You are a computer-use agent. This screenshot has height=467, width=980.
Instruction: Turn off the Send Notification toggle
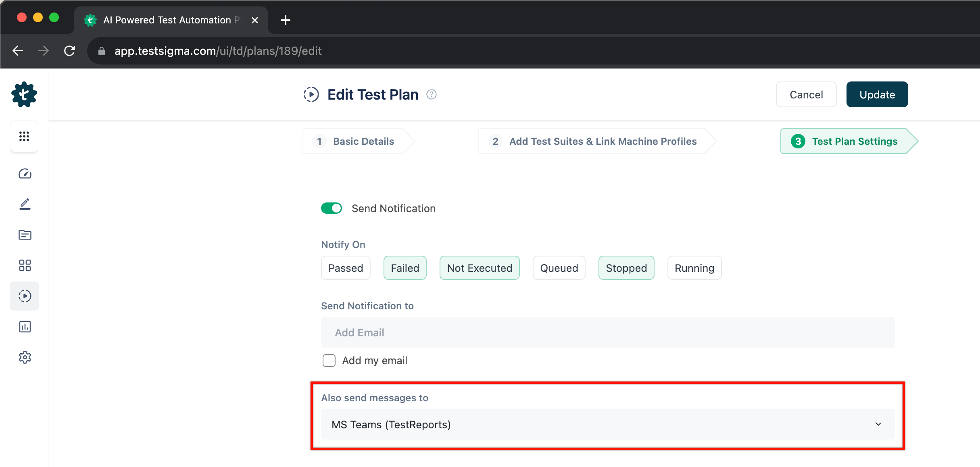332,208
